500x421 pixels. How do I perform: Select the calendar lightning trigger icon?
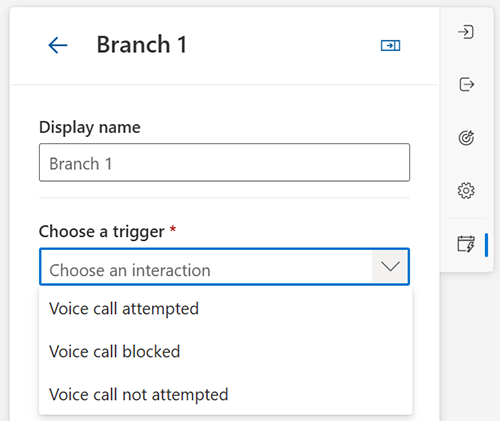coord(466,244)
